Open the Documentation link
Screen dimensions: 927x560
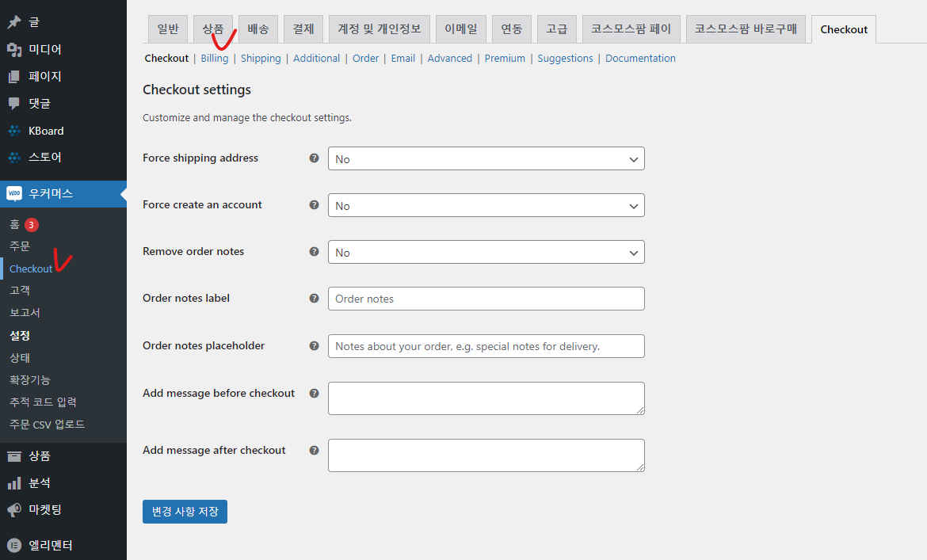click(x=640, y=58)
